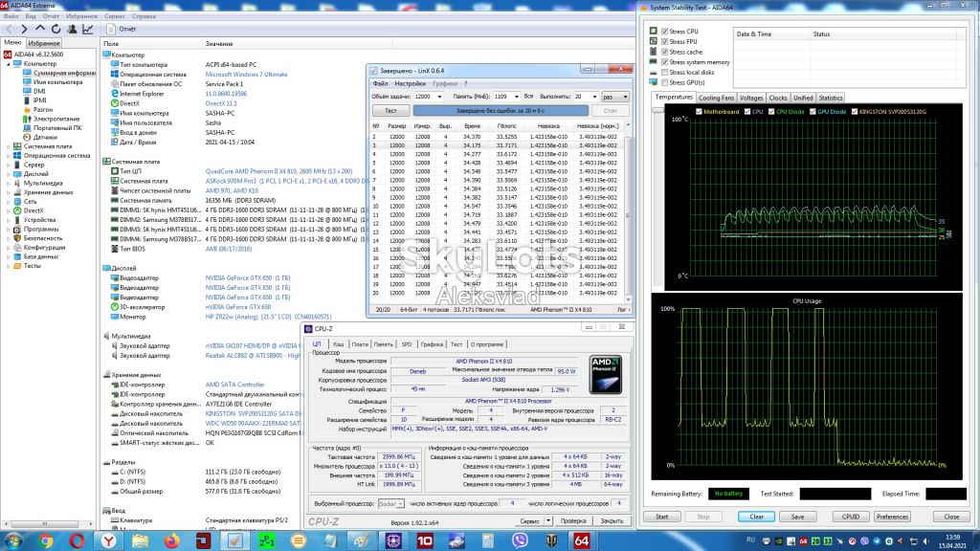Open Preferences in Stability Test
This screenshot has width=980, height=551.
(x=892, y=517)
